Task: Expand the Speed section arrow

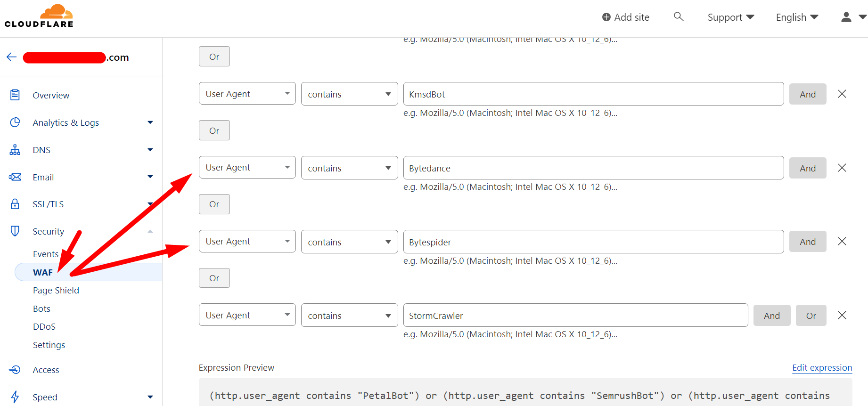Action: tap(150, 397)
